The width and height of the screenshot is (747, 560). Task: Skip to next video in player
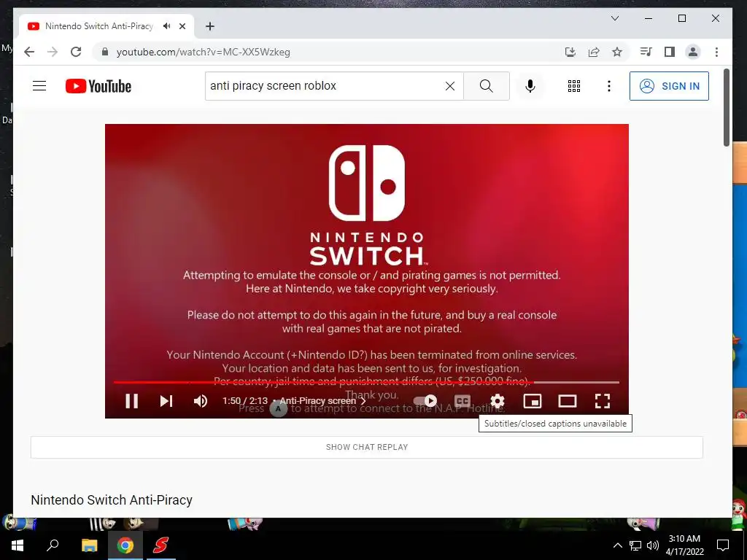(x=166, y=401)
